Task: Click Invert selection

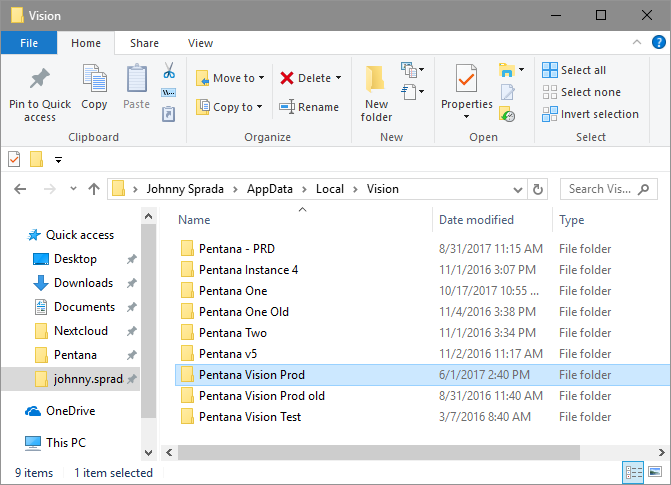Action: tap(590, 114)
